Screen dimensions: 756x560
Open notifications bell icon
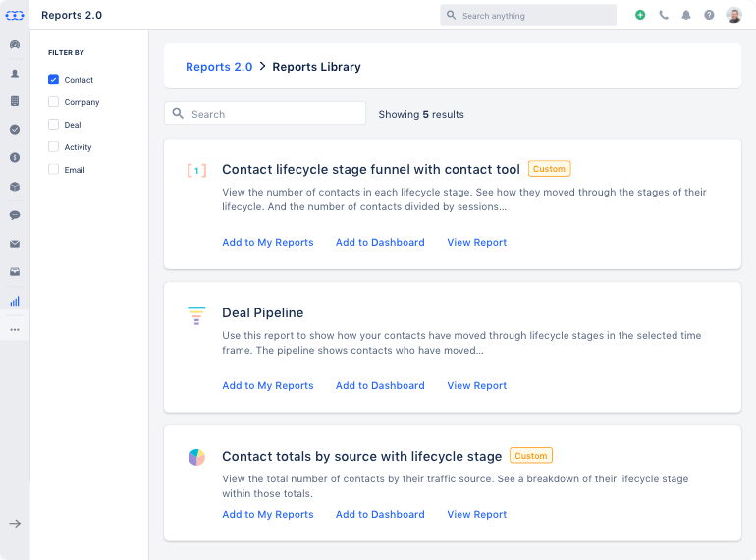[686, 15]
